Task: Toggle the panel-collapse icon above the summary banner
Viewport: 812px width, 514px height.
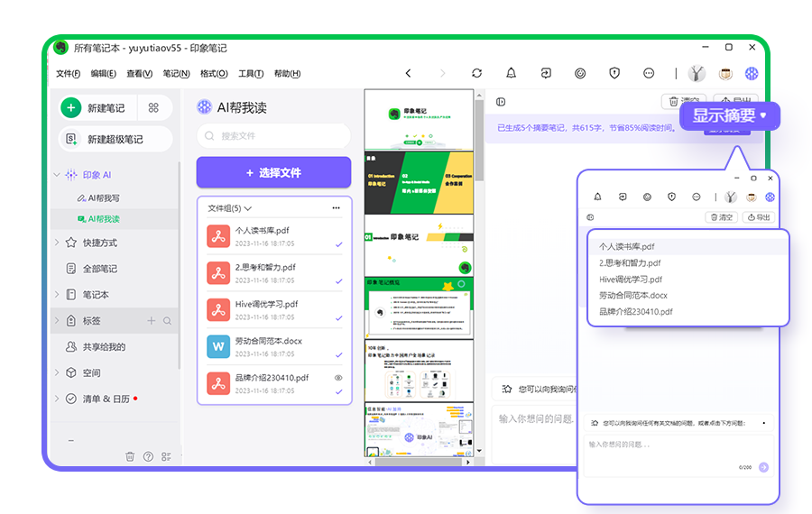Action: pos(501,102)
